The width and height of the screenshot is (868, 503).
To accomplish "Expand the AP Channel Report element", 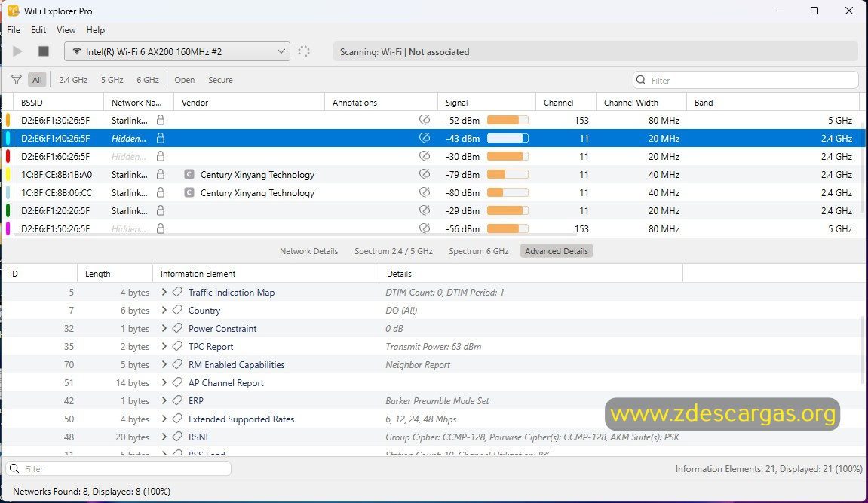I will pyautogui.click(x=164, y=382).
